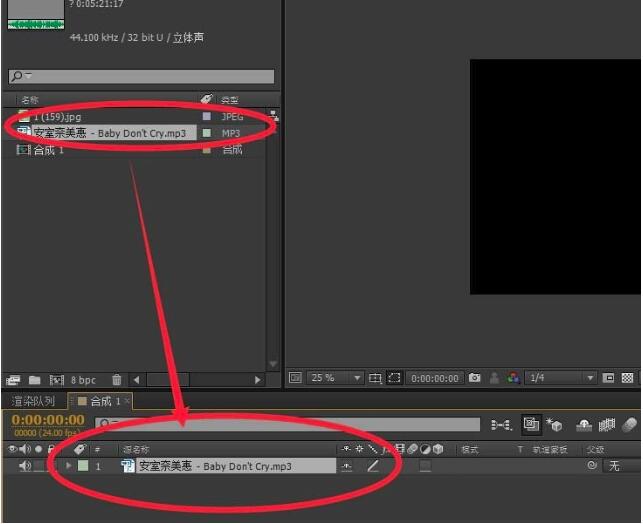643x524 pixels.
Task: Click the timeline current time 0:00:00:00
Action: pos(48,420)
